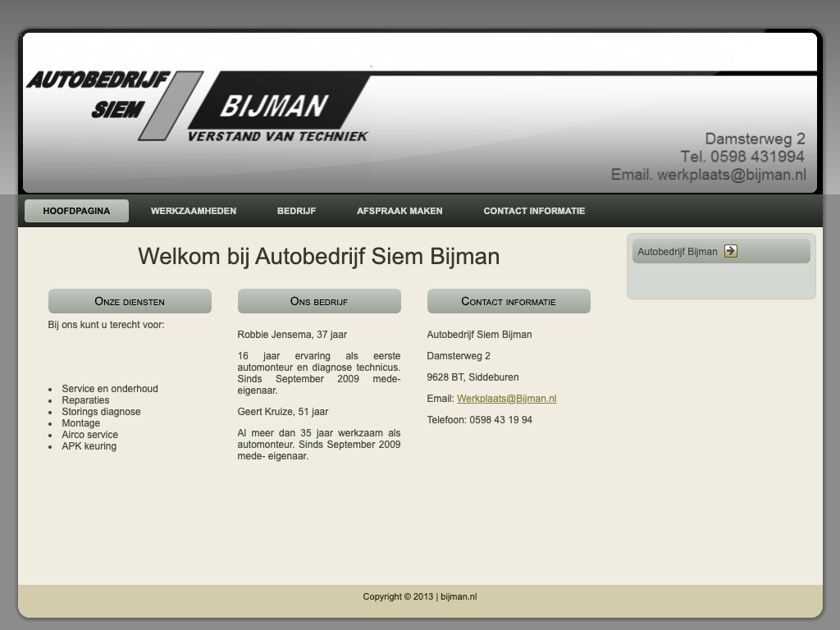This screenshot has height=630, width=840.
Task: Click the Contact informatie column header
Action: pos(509,301)
